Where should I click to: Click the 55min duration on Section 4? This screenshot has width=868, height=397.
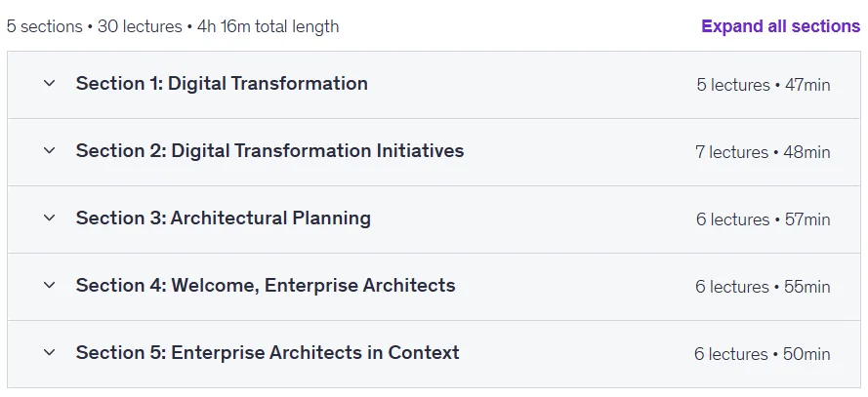coord(807,287)
